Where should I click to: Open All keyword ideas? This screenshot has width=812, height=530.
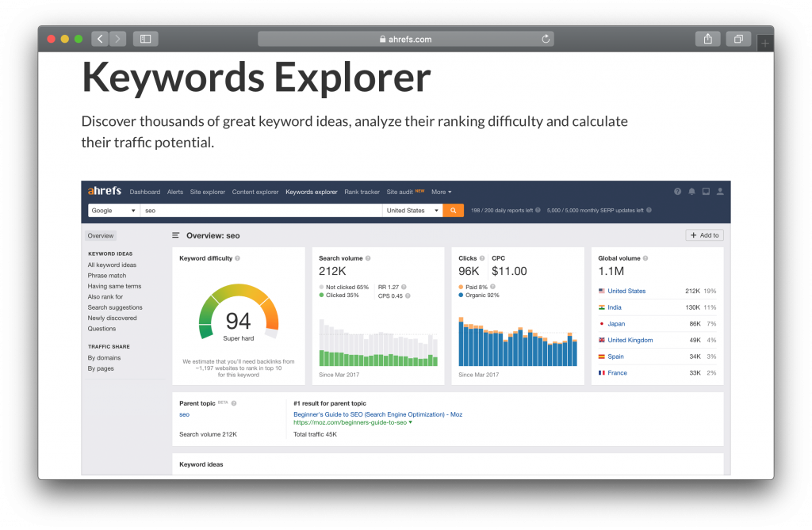pyautogui.click(x=112, y=265)
